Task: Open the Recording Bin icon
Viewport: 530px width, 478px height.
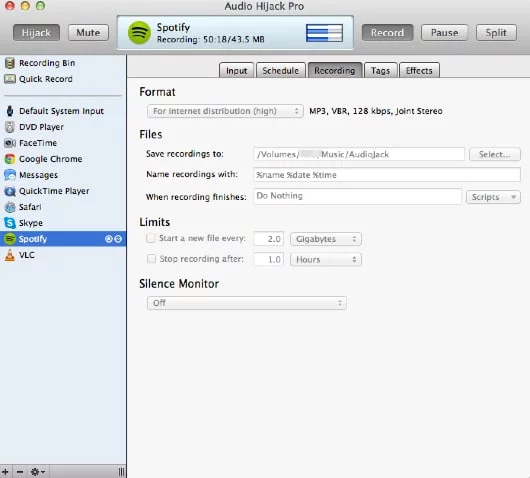Action: tap(10, 63)
